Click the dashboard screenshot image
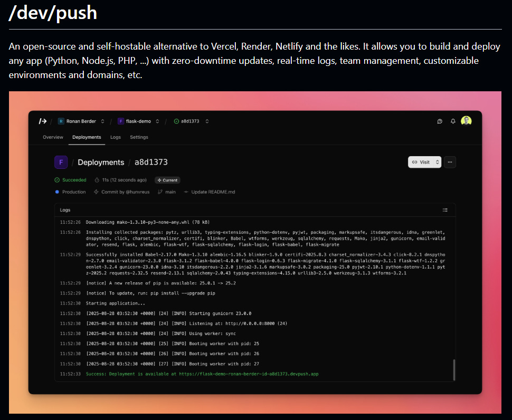The width and height of the screenshot is (512, 420). 255,252
